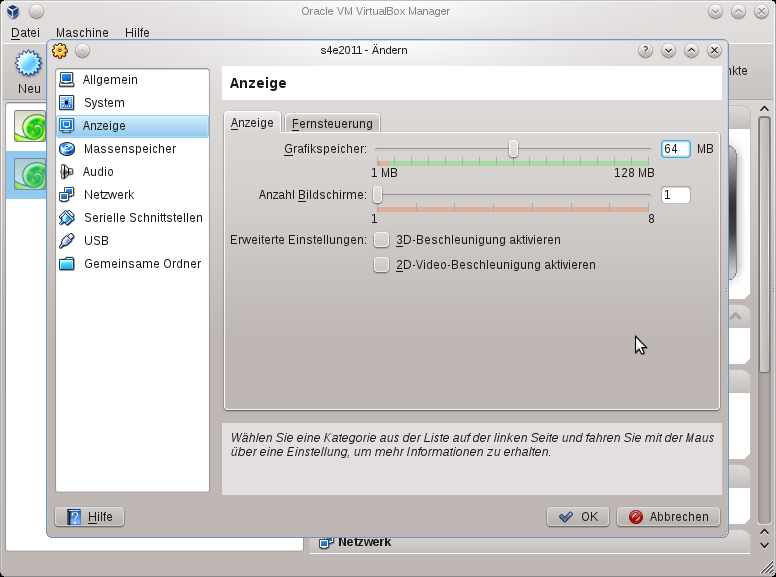Viewport: 776px width, 577px height.
Task: Open USB settings category
Action: (x=133, y=240)
